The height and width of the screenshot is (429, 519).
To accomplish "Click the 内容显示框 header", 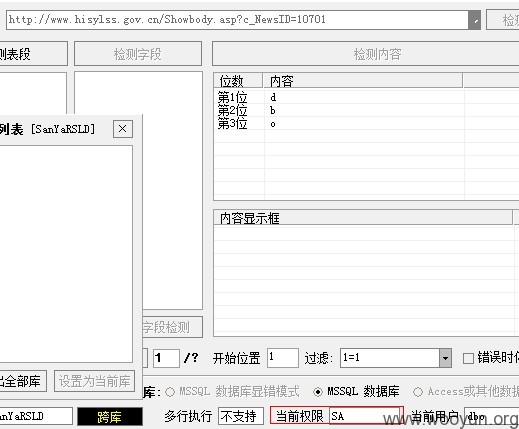I will point(363,218).
